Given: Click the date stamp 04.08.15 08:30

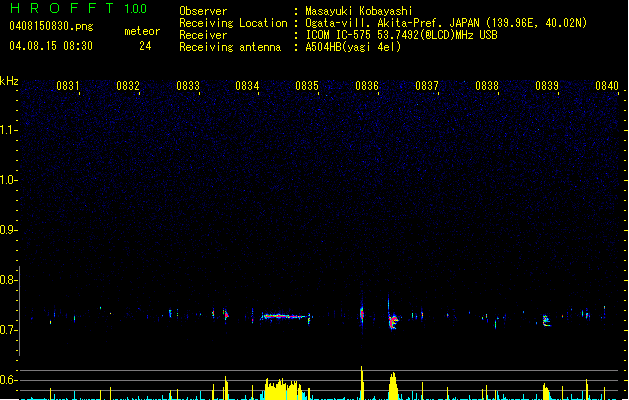Looking at the screenshot, I should (x=51, y=46).
